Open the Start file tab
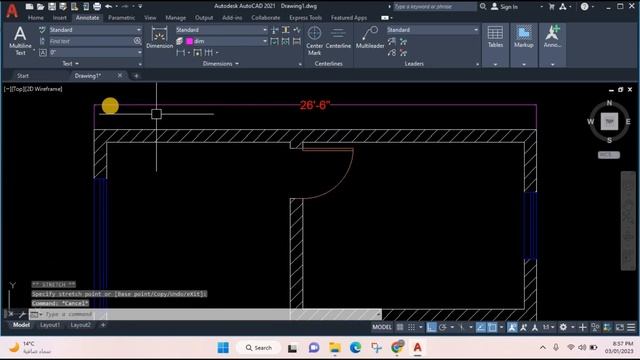 [23, 76]
